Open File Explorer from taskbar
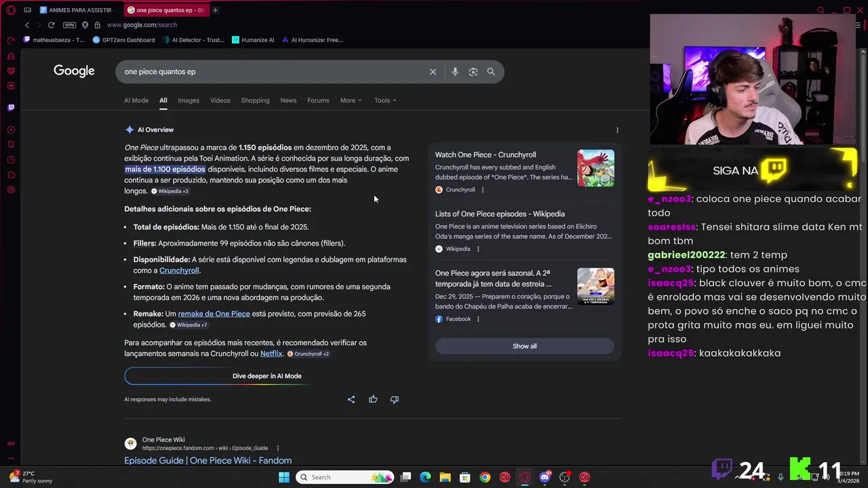868x488 pixels. click(x=445, y=477)
